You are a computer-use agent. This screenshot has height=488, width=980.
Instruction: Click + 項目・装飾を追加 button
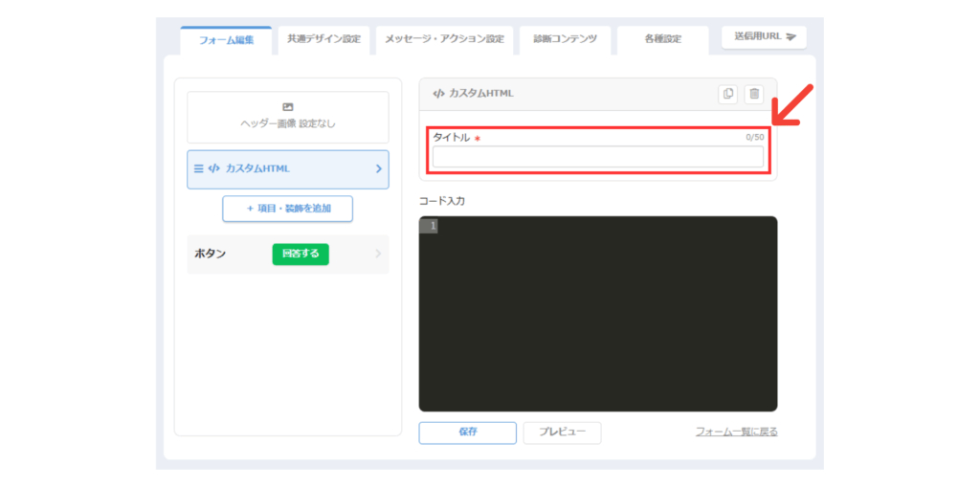[x=287, y=209]
